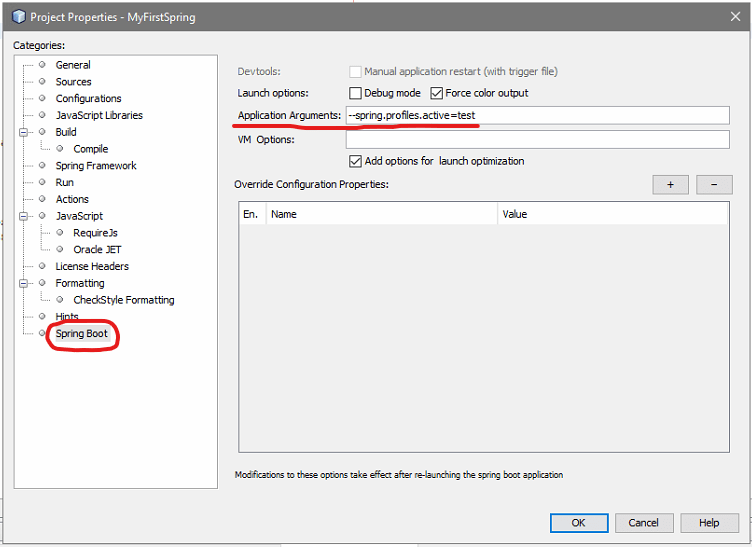Close the Project Properties dialog
752x547 pixels.
[735, 17]
